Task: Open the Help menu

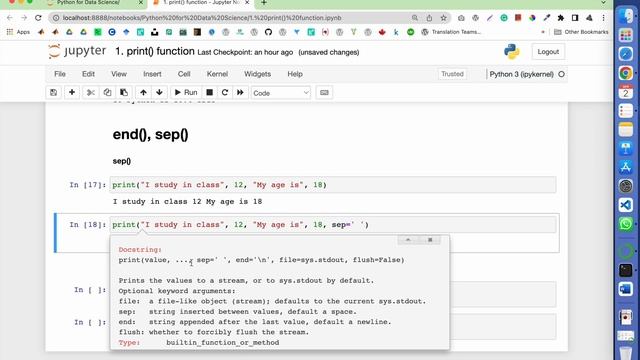Action: [295, 74]
